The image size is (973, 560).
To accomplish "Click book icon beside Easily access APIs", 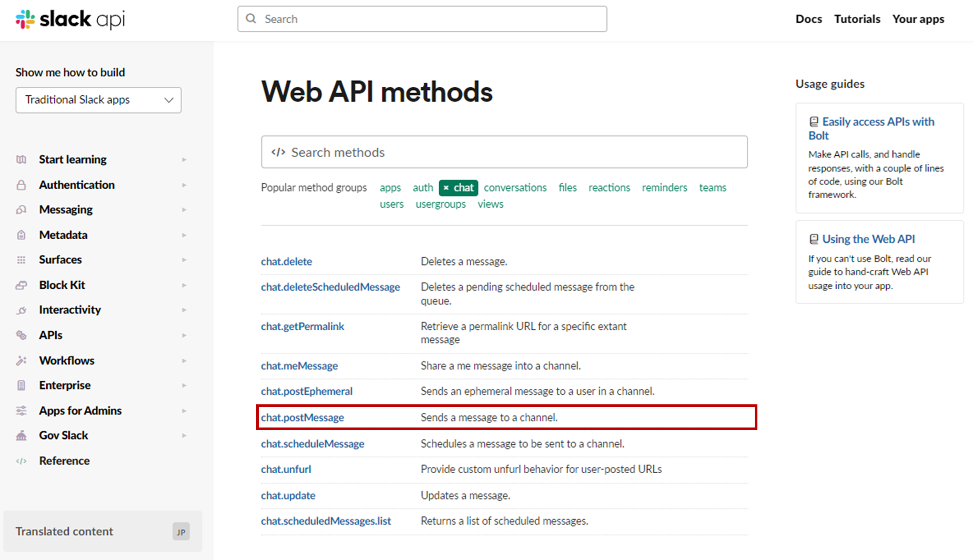I will pyautogui.click(x=814, y=122).
